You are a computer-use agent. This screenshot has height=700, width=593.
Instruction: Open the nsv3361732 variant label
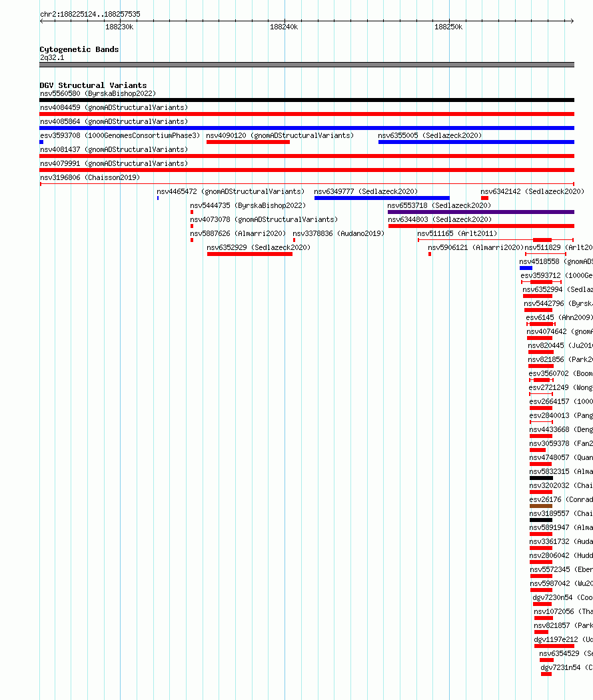[x=561, y=541]
